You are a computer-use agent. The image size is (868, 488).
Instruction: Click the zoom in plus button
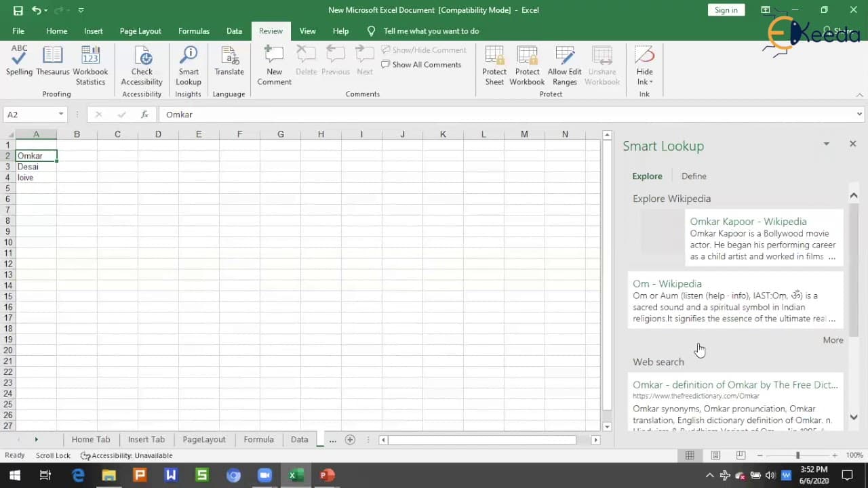(x=835, y=455)
